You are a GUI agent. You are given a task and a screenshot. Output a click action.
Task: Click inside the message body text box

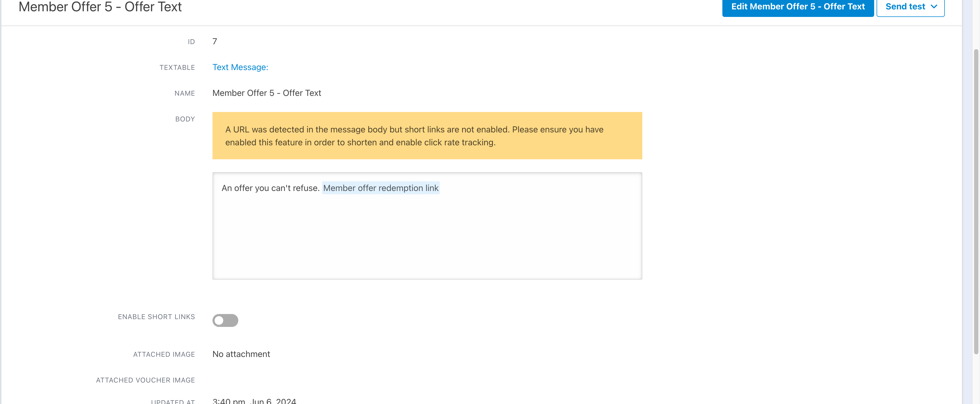[427, 236]
